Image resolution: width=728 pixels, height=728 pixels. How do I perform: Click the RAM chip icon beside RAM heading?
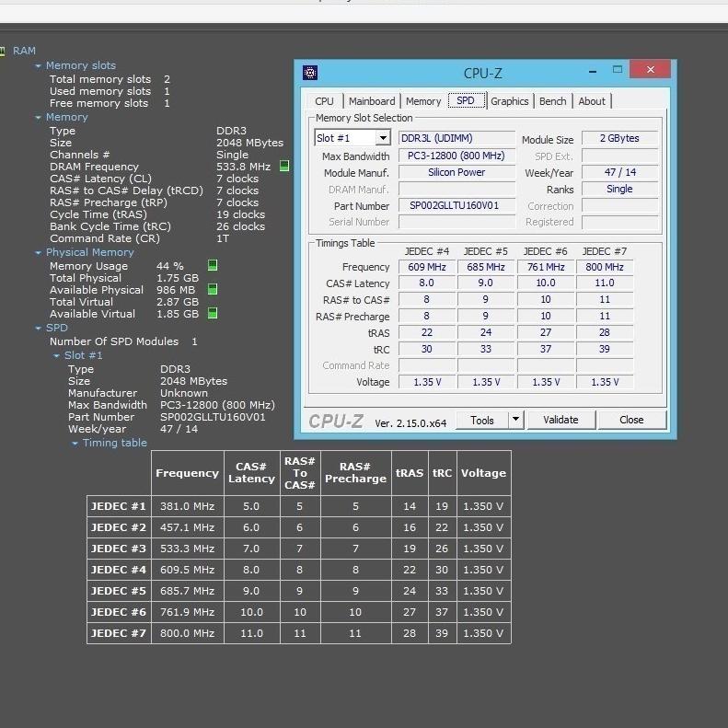pos(3,51)
